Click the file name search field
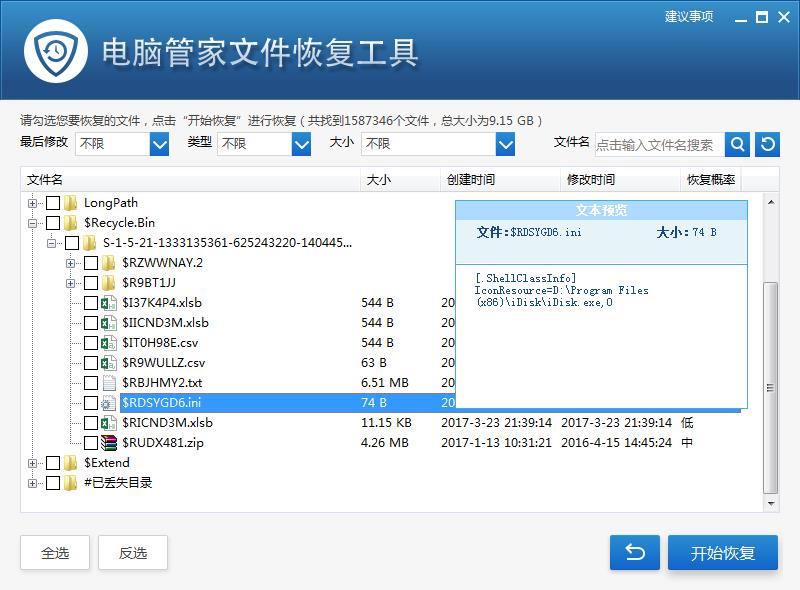Screen dimensions: 800x590 pos(658,145)
